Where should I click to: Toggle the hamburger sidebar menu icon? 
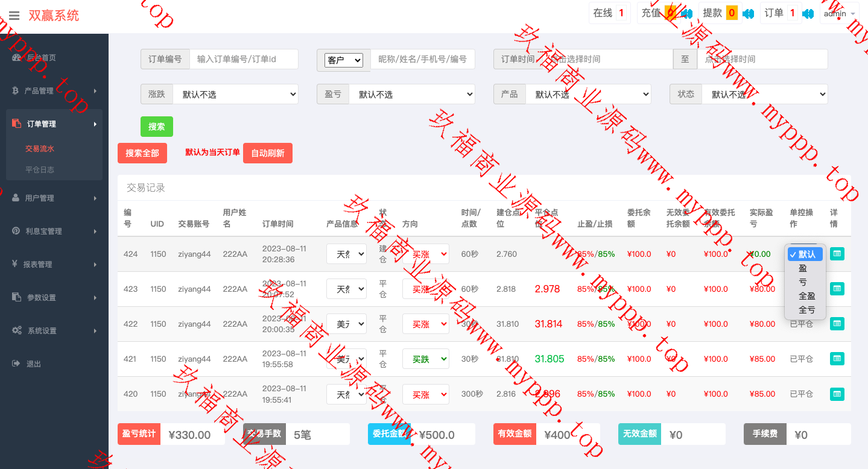(14, 16)
